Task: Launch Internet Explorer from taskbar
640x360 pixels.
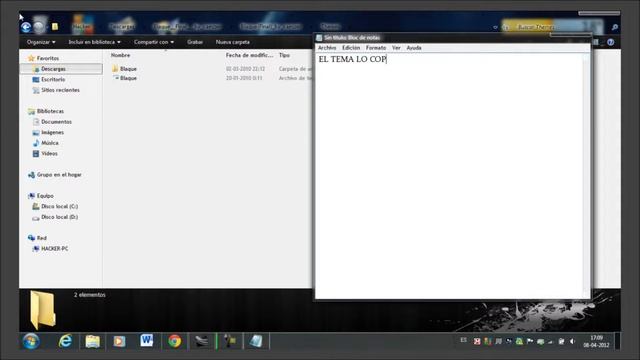Action: point(65,341)
